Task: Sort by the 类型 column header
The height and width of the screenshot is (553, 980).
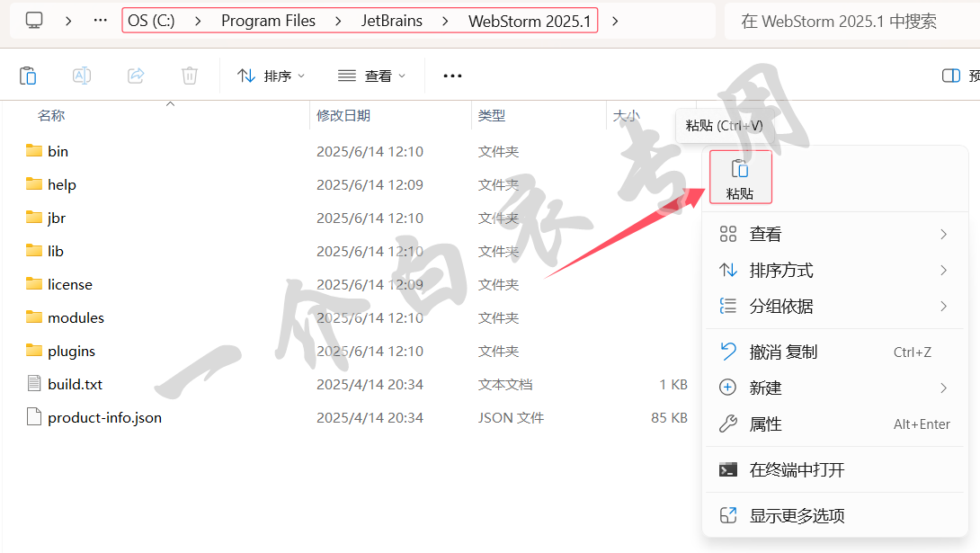Action: click(x=491, y=116)
